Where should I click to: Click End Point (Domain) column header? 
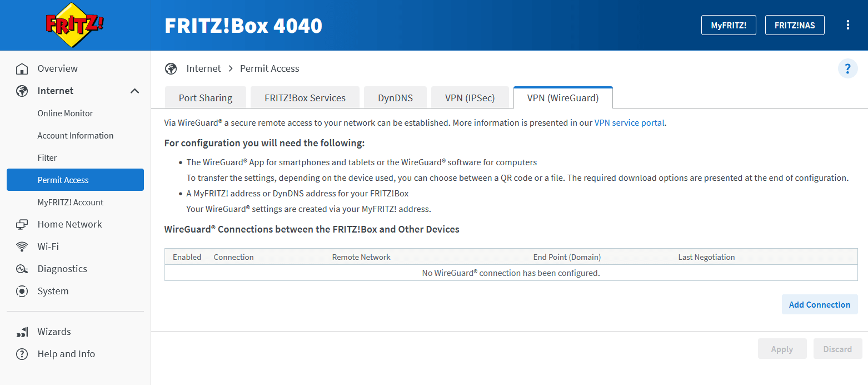coord(567,257)
